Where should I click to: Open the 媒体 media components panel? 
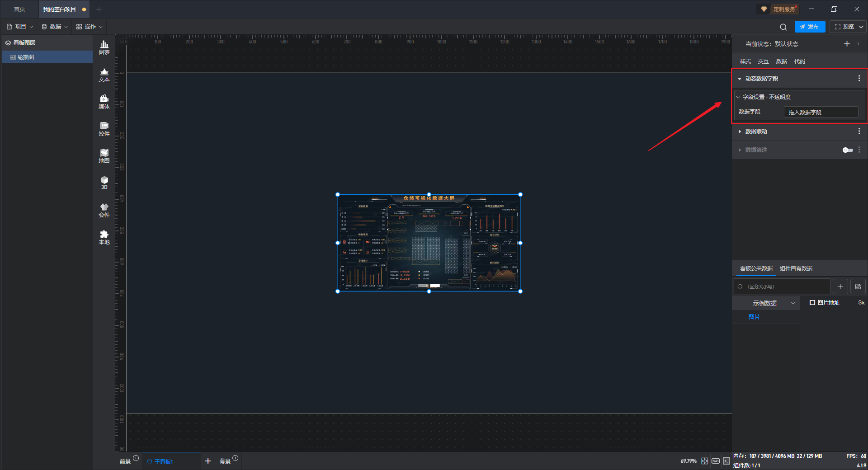[x=104, y=102]
